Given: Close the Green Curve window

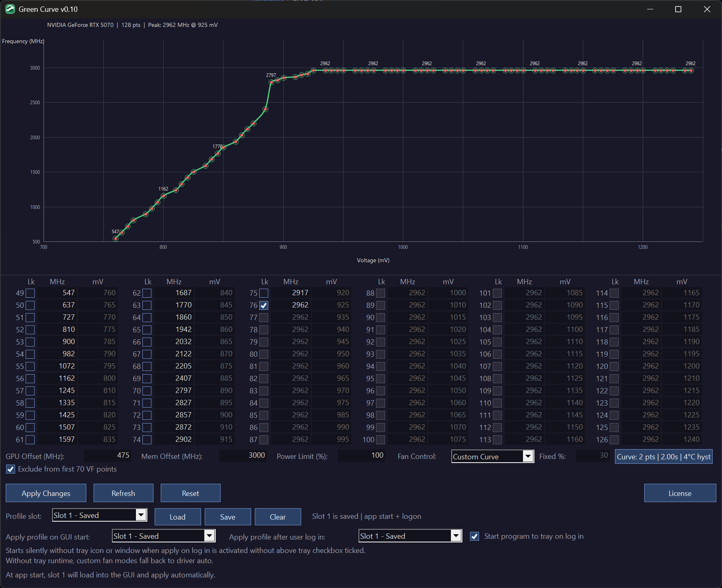Looking at the screenshot, I should (x=707, y=9).
